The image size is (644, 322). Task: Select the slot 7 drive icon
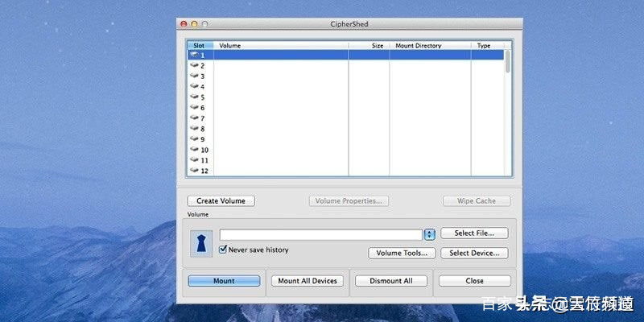[x=194, y=118]
